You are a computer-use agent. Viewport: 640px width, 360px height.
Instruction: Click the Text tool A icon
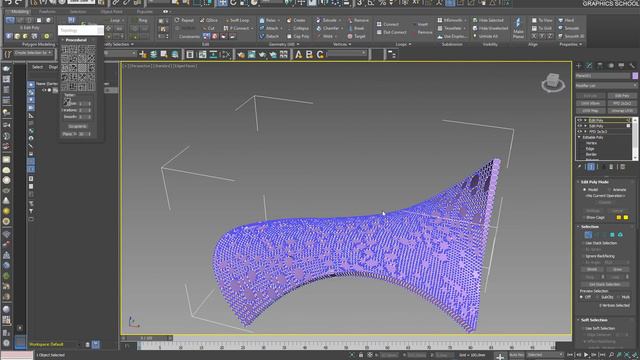[298, 54]
